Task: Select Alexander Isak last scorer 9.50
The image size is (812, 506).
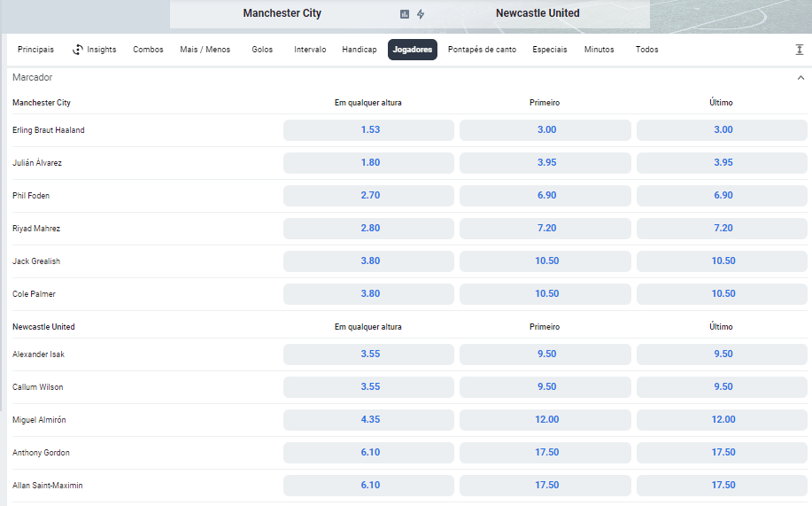Action: tap(722, 354)
